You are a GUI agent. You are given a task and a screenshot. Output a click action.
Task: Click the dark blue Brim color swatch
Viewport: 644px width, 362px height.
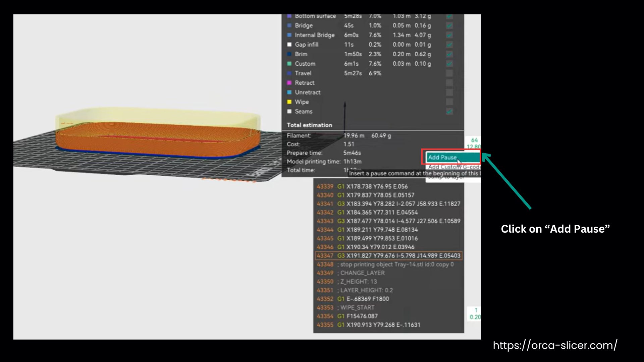(x=289, y=54)
